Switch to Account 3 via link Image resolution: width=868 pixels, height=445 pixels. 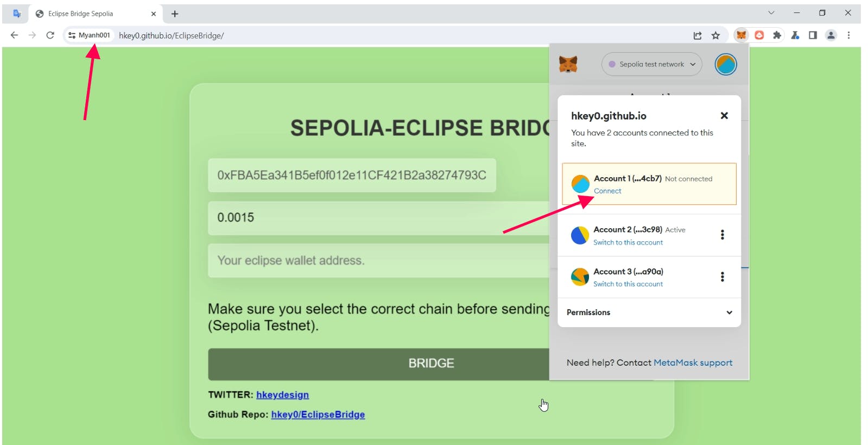[x=628, y=284]
